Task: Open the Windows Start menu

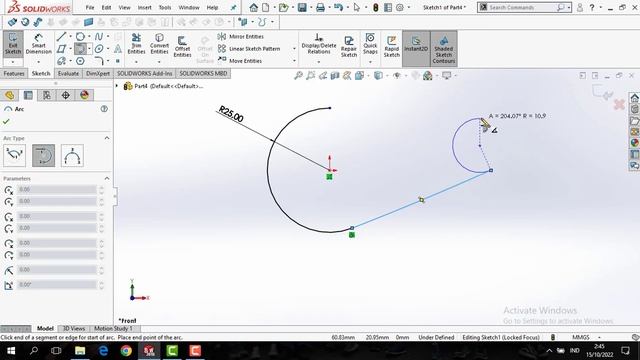Action: point(11,351)
